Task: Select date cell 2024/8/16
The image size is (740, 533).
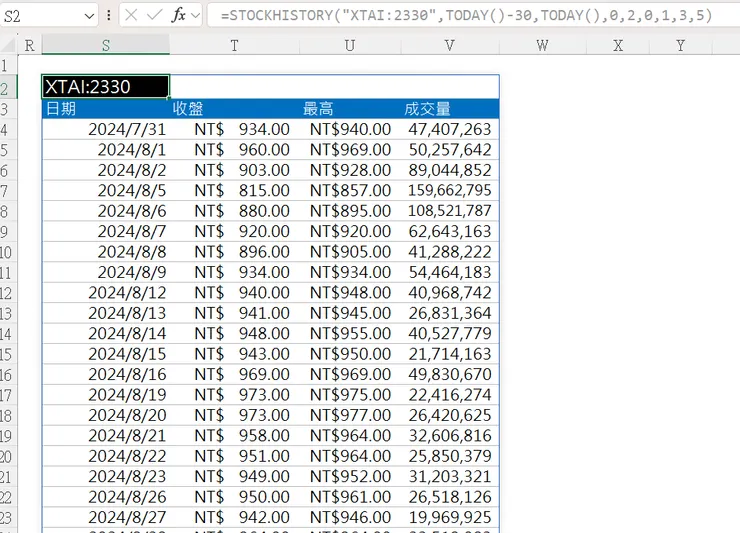Action: click(x=106, y=374)
